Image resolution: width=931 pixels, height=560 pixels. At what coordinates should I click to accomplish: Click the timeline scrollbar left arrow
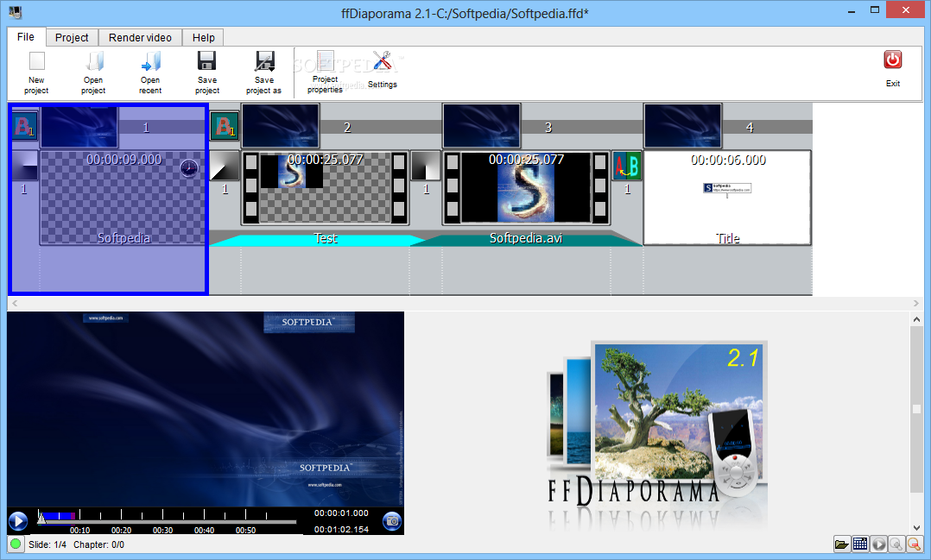pyautogui.click(x=15, y=303)
